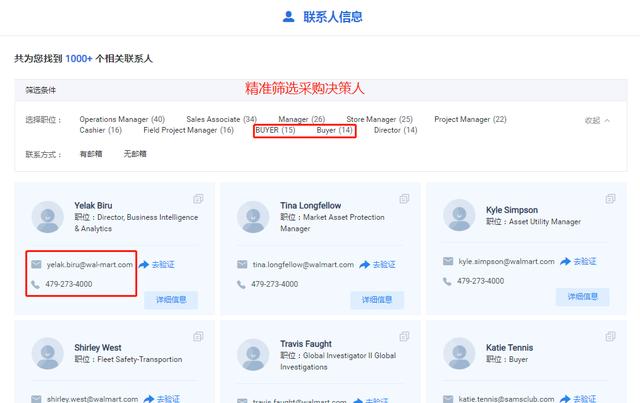Click copy icon on Shirley West card

198,336
